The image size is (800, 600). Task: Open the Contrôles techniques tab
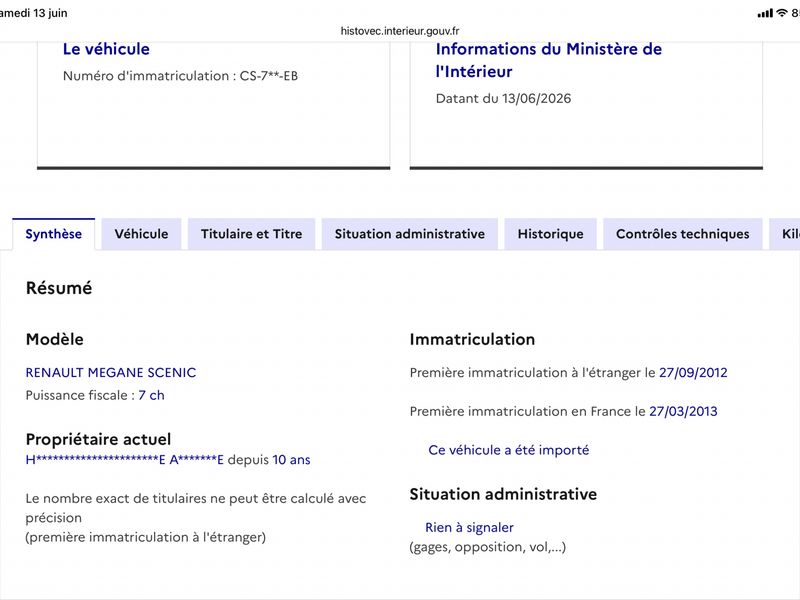click(683, 234)
